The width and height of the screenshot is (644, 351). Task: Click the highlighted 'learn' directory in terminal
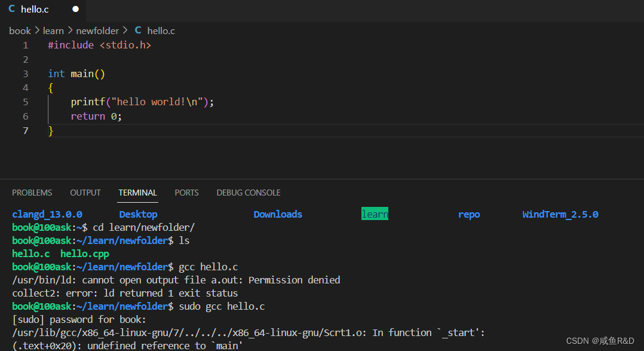point(375,213)
